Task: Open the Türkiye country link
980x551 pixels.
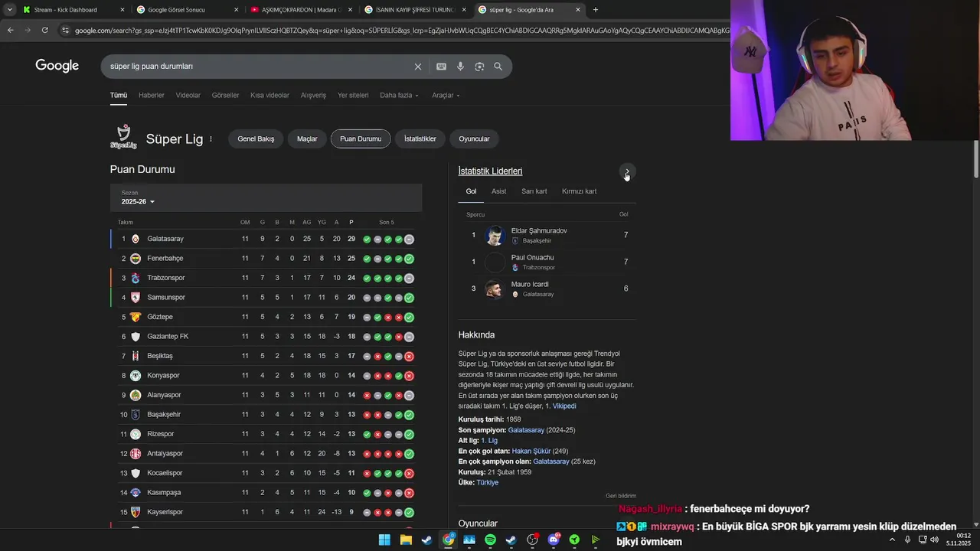Action: click(x=488, y=483)
